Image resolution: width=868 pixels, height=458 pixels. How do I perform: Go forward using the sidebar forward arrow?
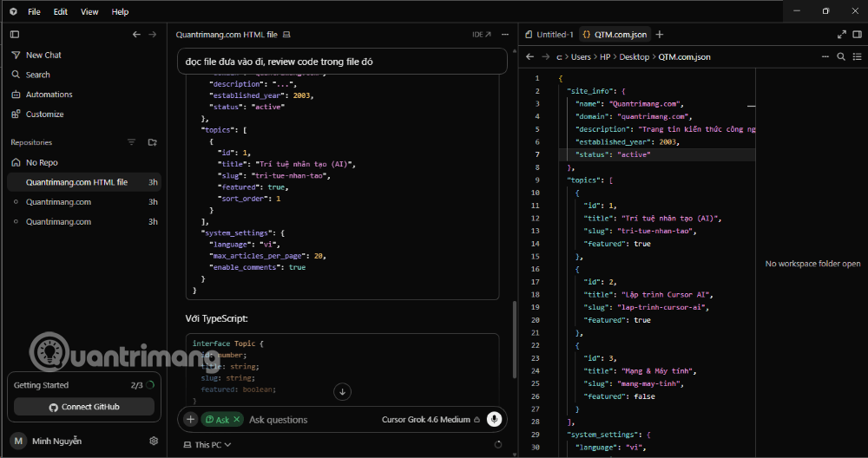[152, 35]
